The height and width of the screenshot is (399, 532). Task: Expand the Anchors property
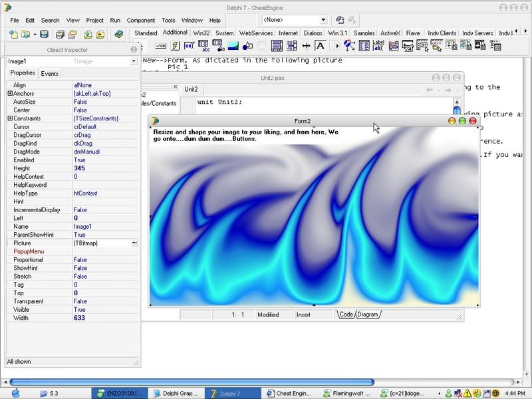click(10, 94)
